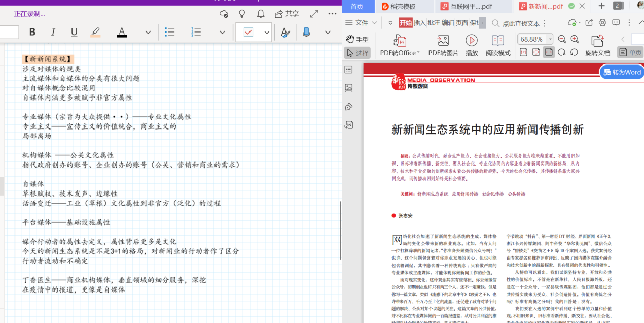Open the 插入 ribbon tab
The height and width of the screenshot is (323, 644).
420,23
